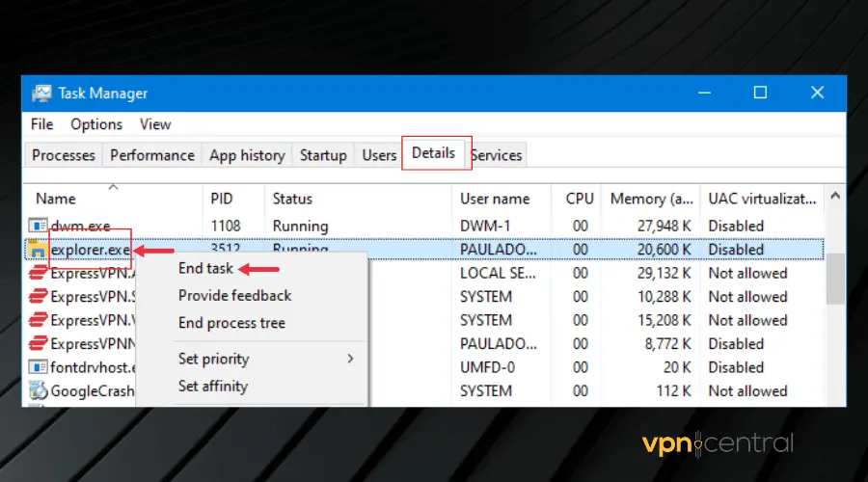This screenshot has height=482, width=868.
Task: Switch to the App history tab
Action: pos(247,155)
